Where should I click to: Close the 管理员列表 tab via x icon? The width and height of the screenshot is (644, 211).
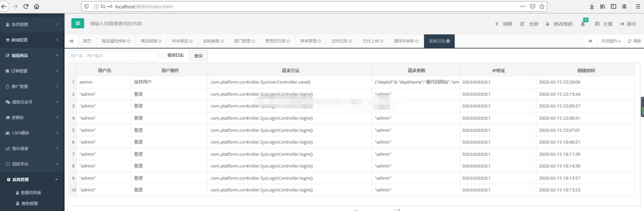pos(288,41)
